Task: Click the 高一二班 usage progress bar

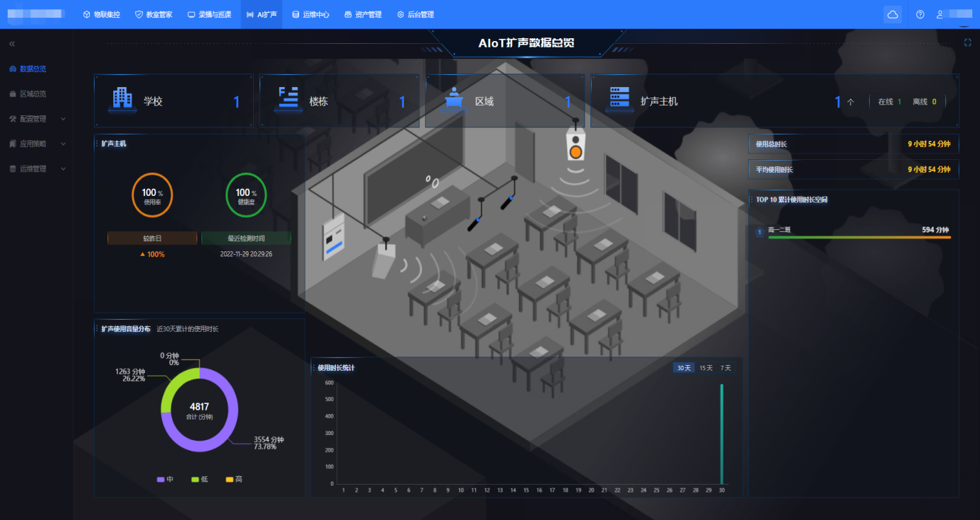Action: coord(859,238)
